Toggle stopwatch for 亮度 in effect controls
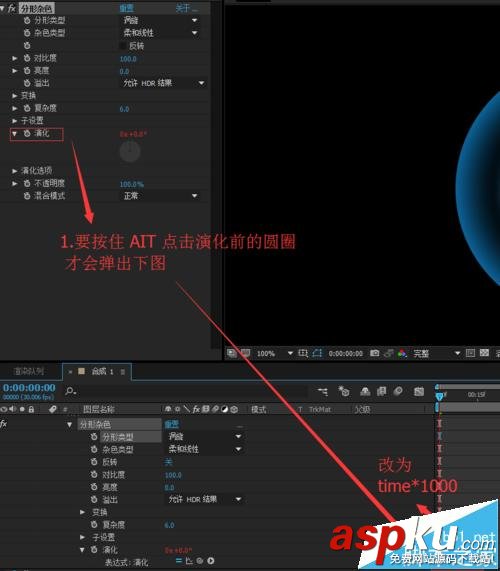 (27, 71)
